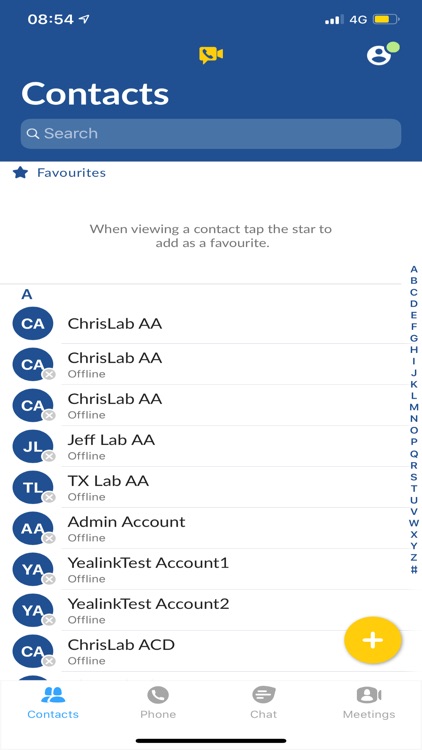Tap the Favourites section label

(x=71, y=173)
